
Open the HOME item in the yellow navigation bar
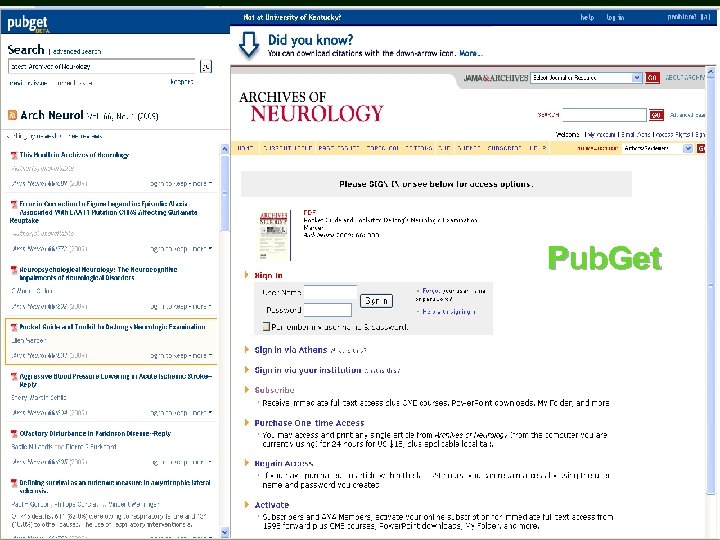click(246, 148)
